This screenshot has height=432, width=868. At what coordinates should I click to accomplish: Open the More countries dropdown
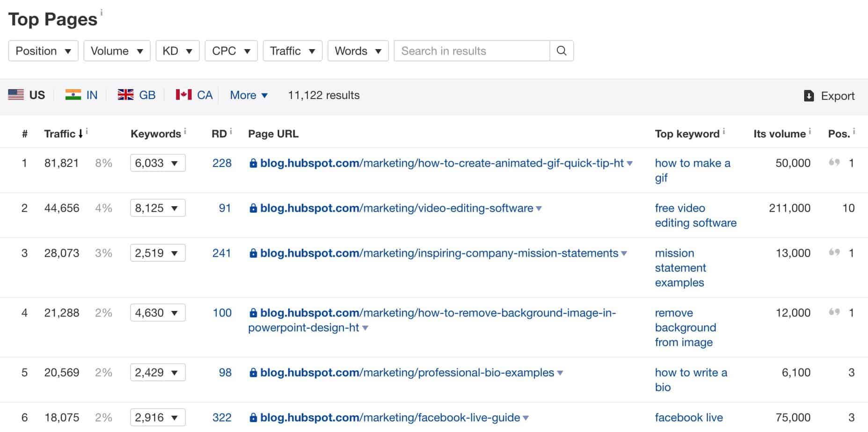(248, 95)
